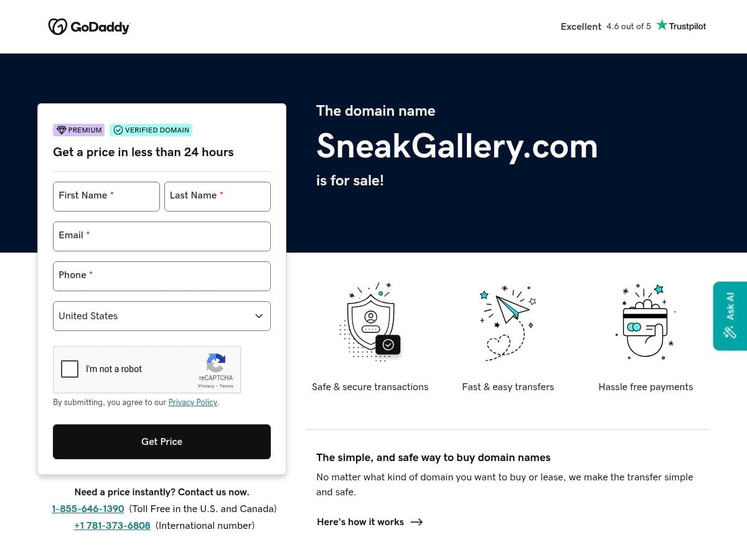747x560 pixels.
Task: Click the GoDaddy logo
Action: [89, 26]
